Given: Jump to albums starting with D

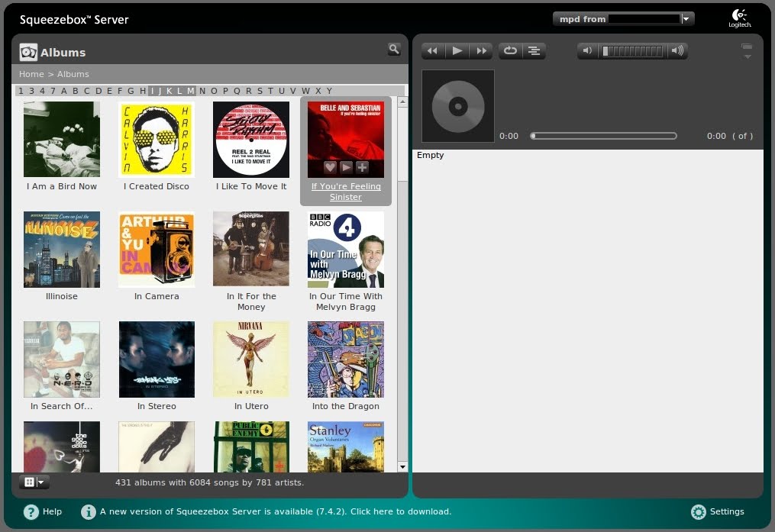Looking at the screenshot, I should click(x=98, y=91).
